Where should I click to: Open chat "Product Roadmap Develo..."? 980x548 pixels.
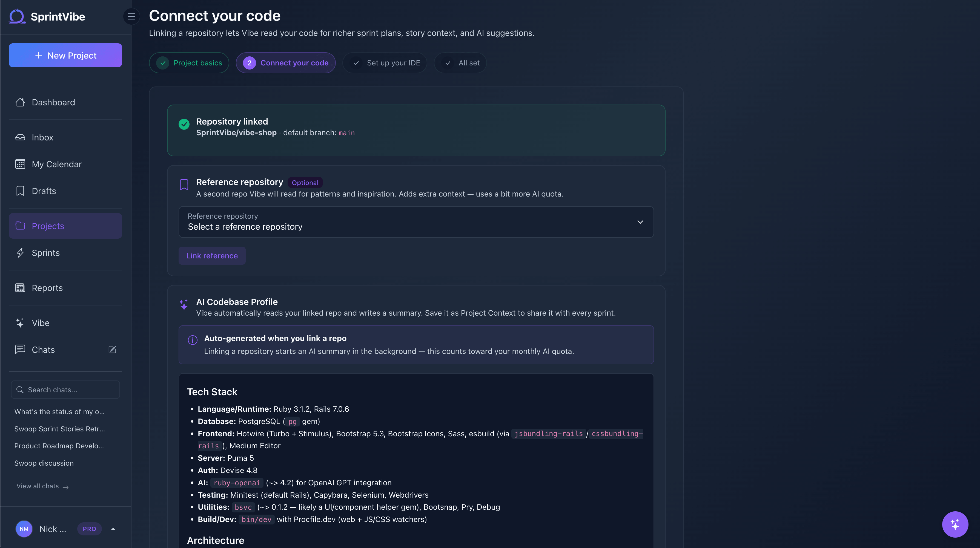pyautogui.click(x=59, y=446)
